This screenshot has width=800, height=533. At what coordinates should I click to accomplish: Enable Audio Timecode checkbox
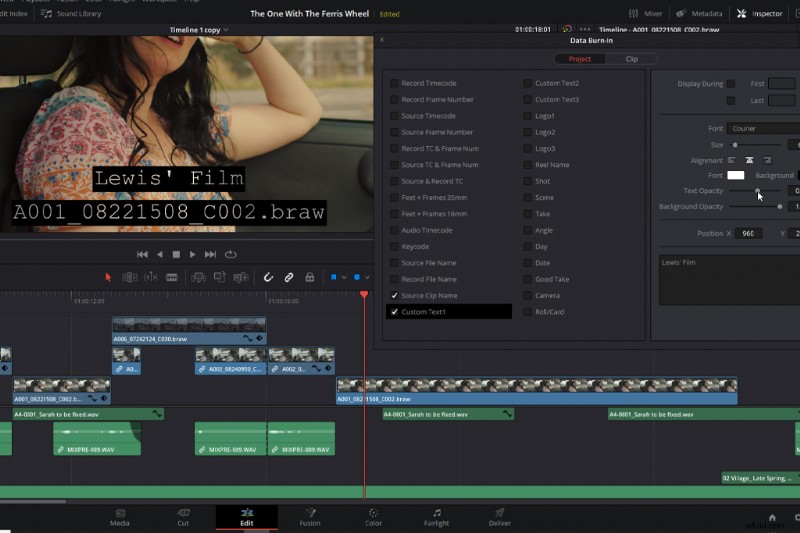click(394, 230)
